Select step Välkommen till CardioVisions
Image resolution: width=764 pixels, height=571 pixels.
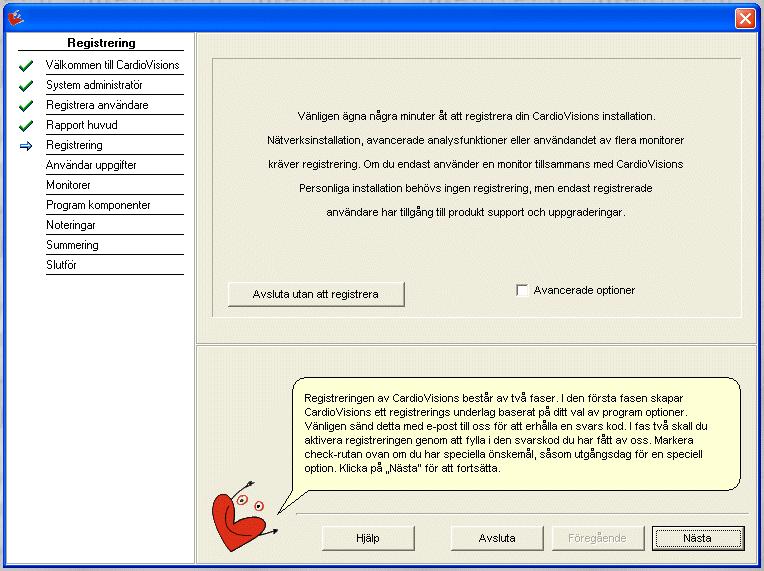pos(113,65)
